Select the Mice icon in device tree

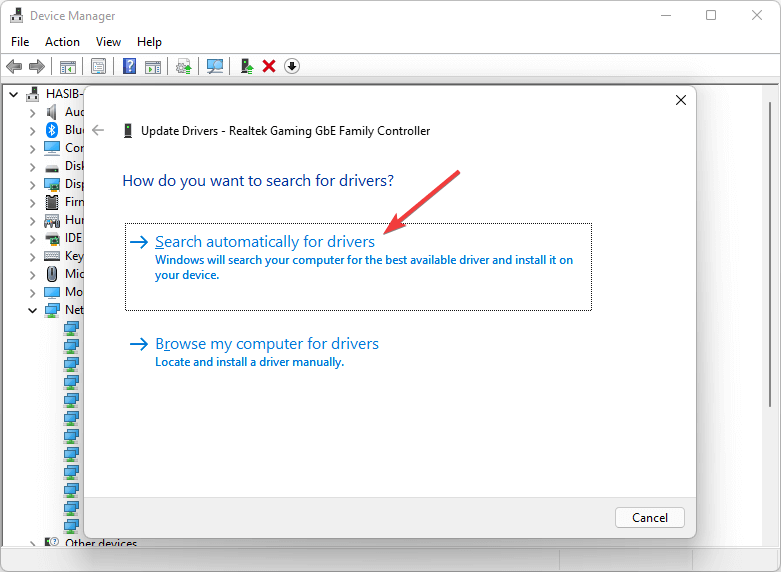[52, 274]
